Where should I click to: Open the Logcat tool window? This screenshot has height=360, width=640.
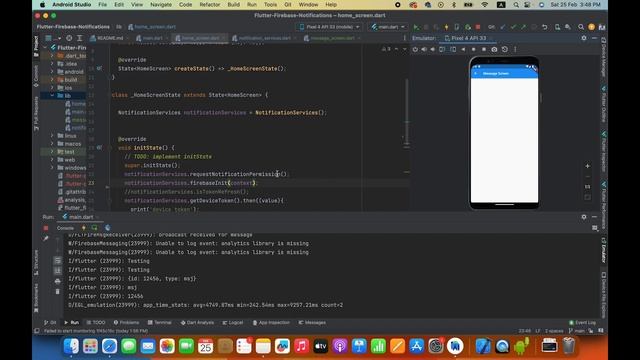click(x=233, y=322)
